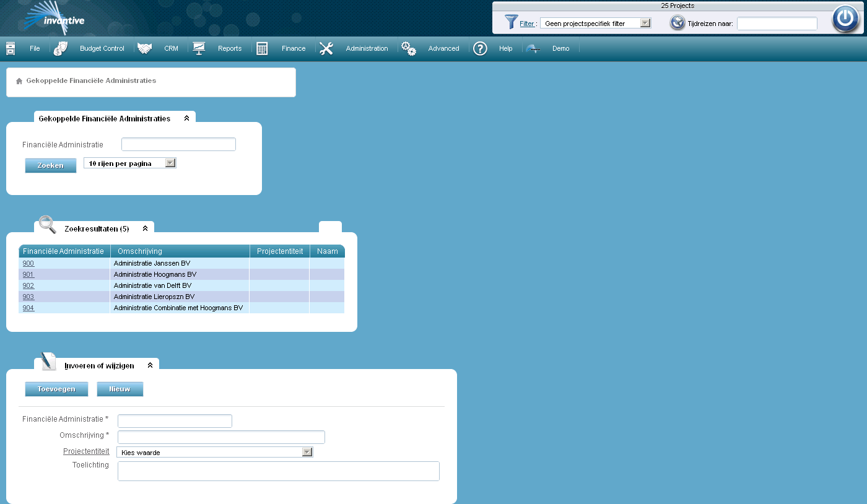The image size is (867, 504).
Task: Click the search Financiële Administratie field
Action: pos(178,144)
